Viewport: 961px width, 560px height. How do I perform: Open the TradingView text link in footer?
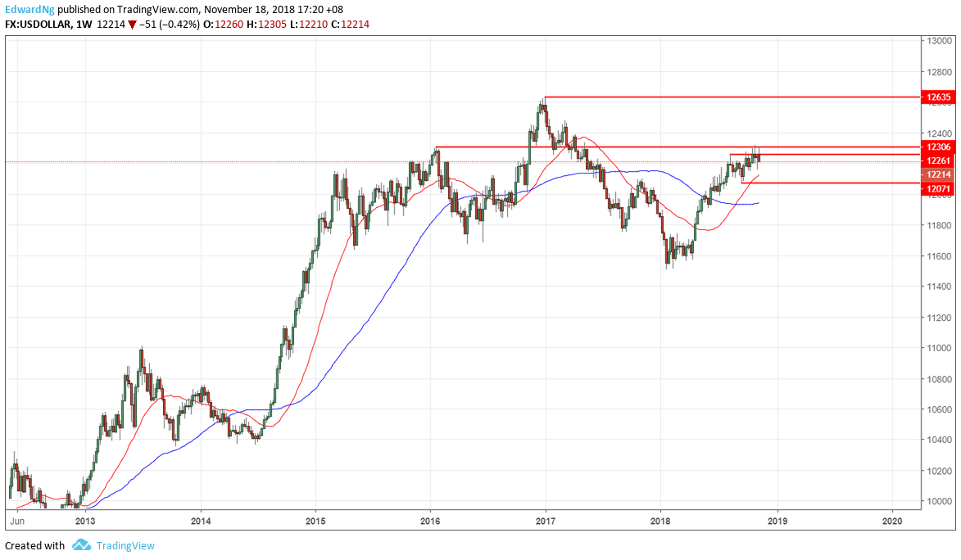click(x=125, y=545)
